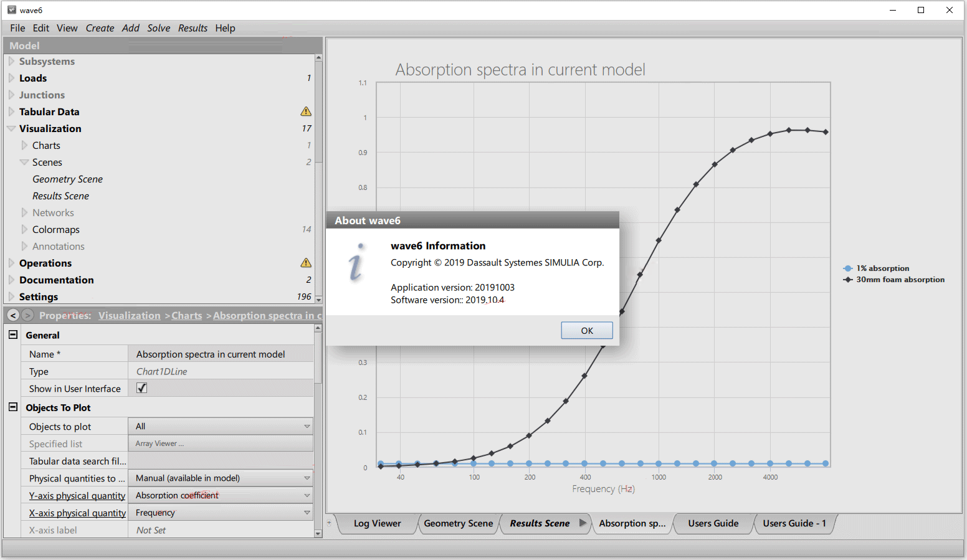Click the Operations warning triangle icon
The width and height of the screenshot is (967, 560).
(x=306, y=263)
